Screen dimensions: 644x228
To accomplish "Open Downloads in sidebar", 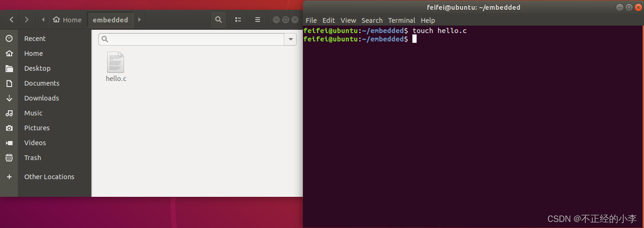I will [x=41, y=98].
